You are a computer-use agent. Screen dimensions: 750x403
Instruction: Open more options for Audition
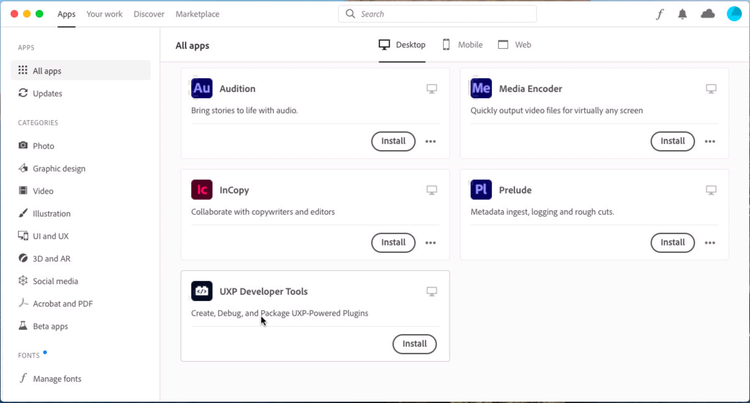[430, 142]
